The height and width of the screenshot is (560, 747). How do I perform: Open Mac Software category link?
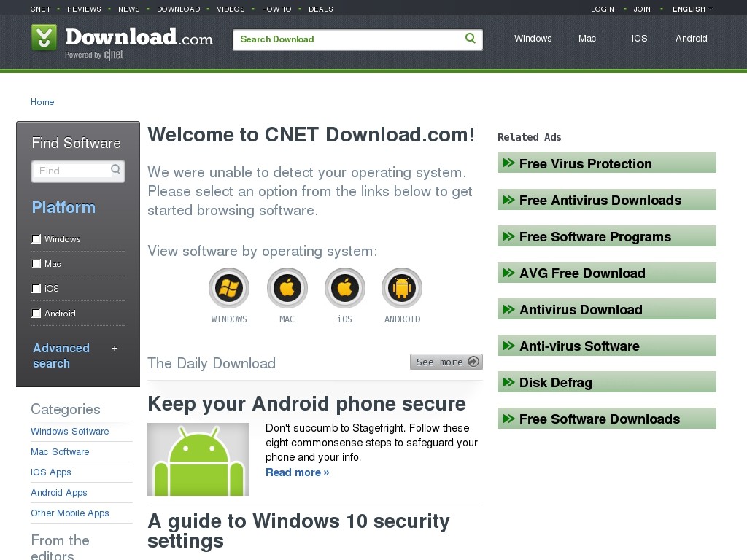[60, 452]
